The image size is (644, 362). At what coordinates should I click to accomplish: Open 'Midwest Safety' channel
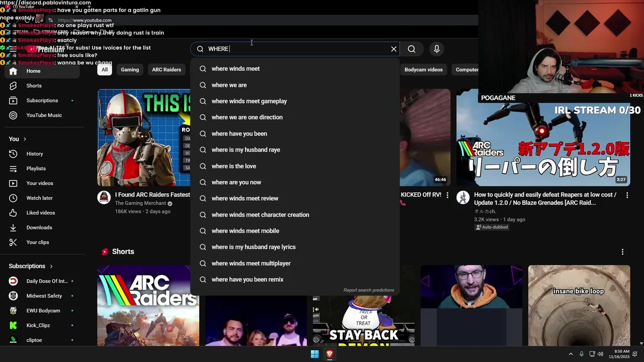point(42,296)
